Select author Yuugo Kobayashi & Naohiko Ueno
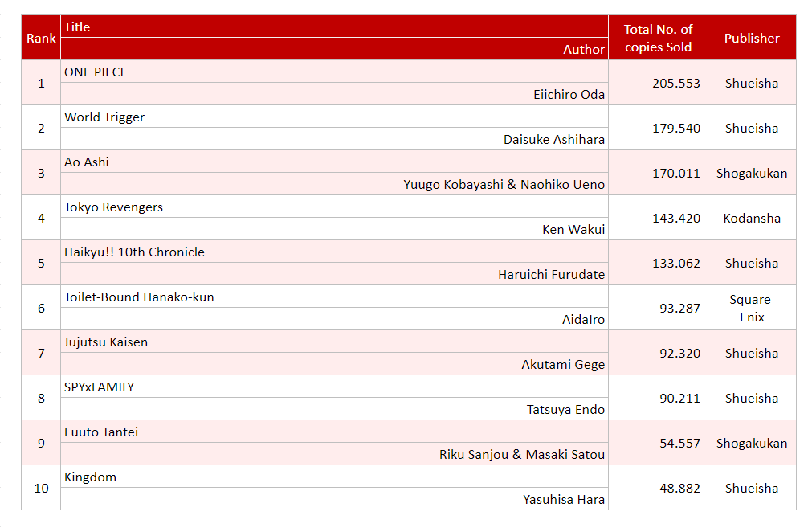812x528 pixels. point(507,184)
